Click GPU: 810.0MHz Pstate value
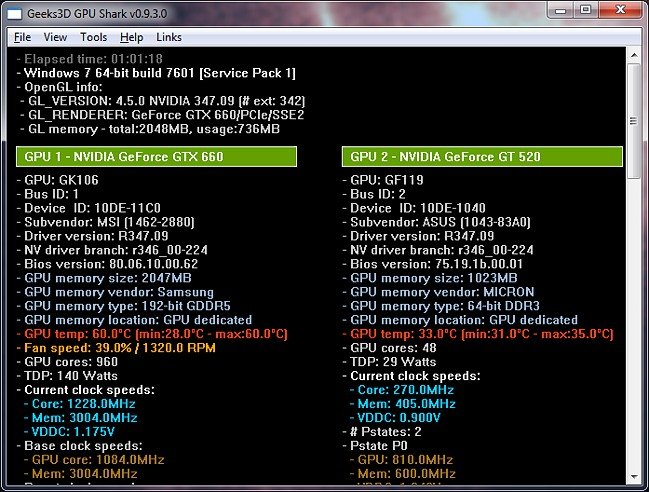 [x=401, y=460]
